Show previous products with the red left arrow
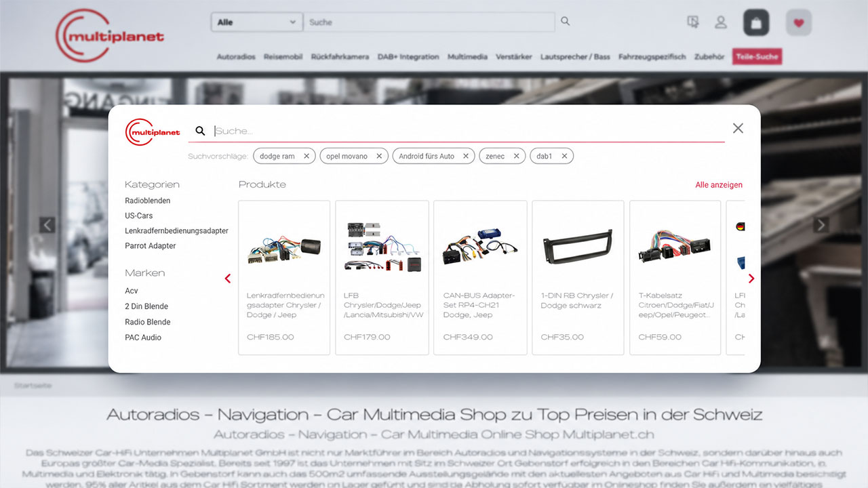 tap(228, 279)
